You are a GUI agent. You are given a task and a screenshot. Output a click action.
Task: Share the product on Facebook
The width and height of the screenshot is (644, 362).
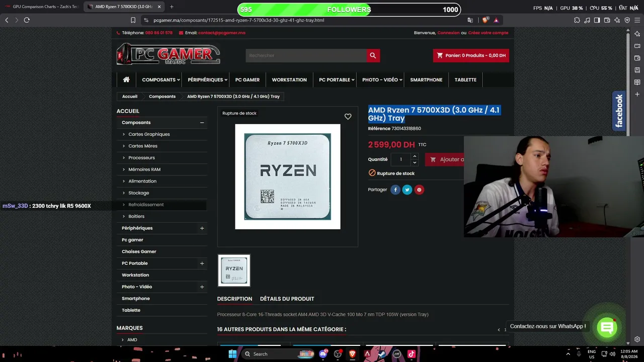(x=395, y=190)
